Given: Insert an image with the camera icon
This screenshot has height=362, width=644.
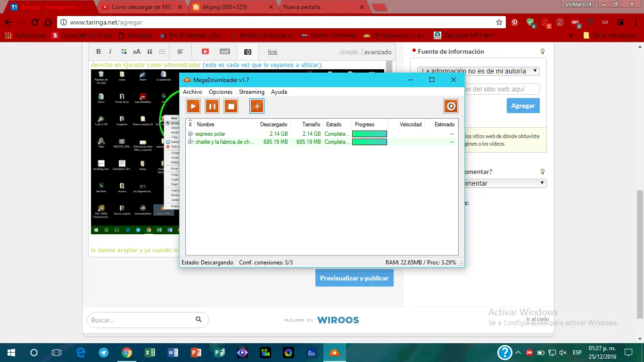Looking at the screenshot, I should 248,52.
